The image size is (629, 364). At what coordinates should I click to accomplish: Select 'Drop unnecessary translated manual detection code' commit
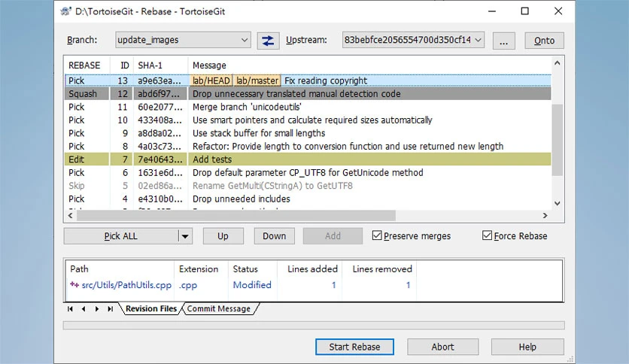[308, 94]
